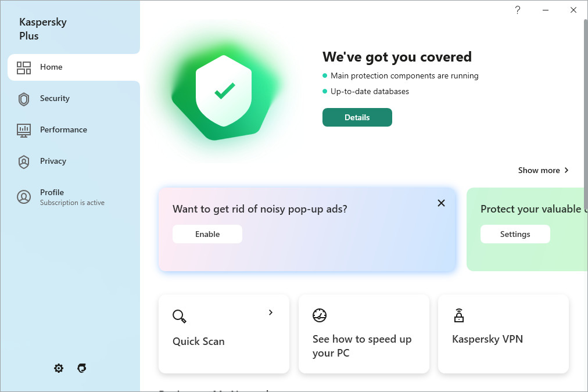This screenshot has height=392, width=588.
Task: Click the Home dashboard icon in sidebar
Action: 24,67
